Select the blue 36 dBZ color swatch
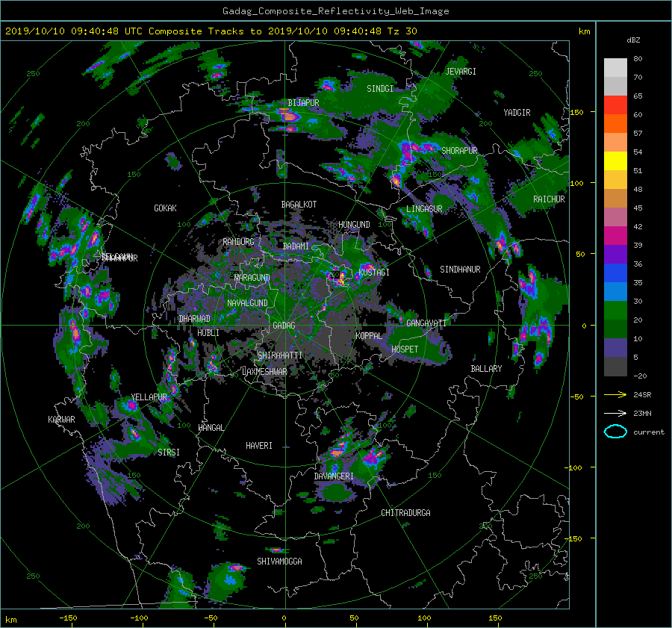The height and width of the screenshot is (628, 672). tap(615, 273)
